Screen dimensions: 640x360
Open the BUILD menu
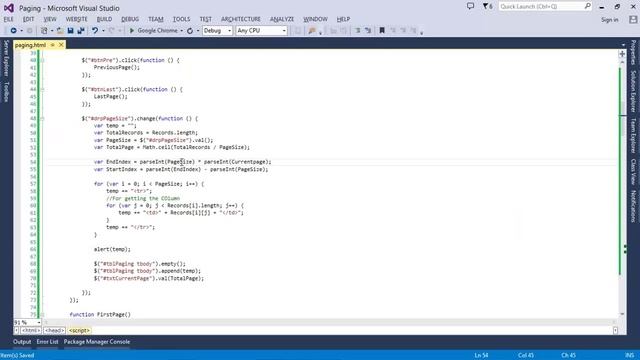tap(104, 19)
